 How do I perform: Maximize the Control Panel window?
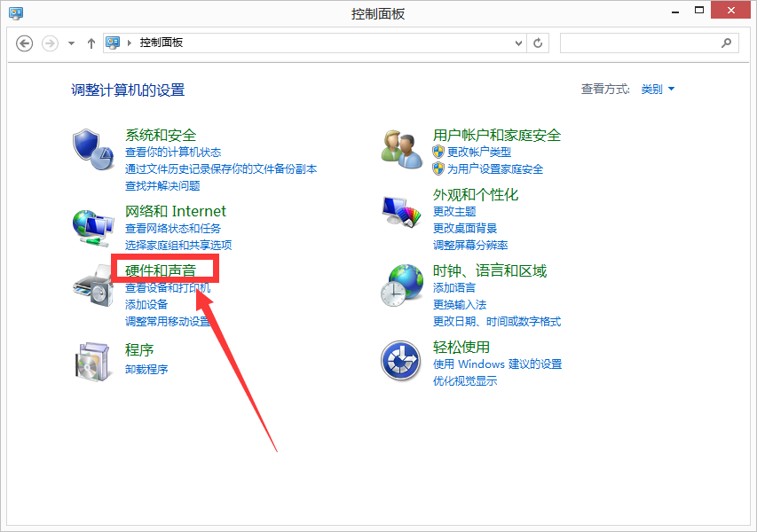tap(699, 11)
